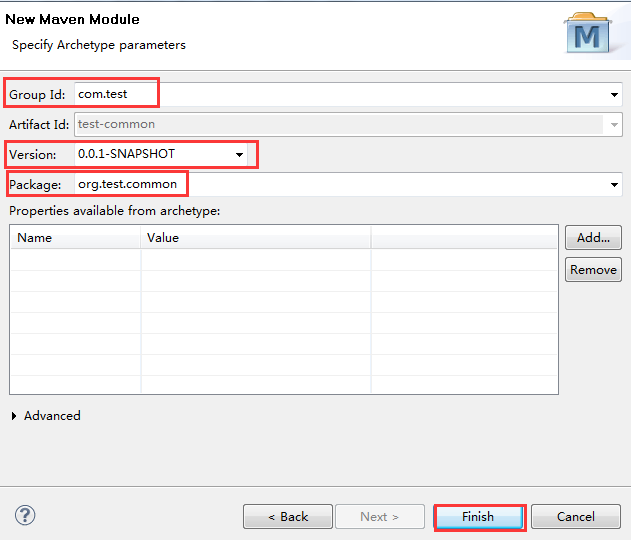Click the Cancel button
This screenshot has height=540, width=631.
575,517
